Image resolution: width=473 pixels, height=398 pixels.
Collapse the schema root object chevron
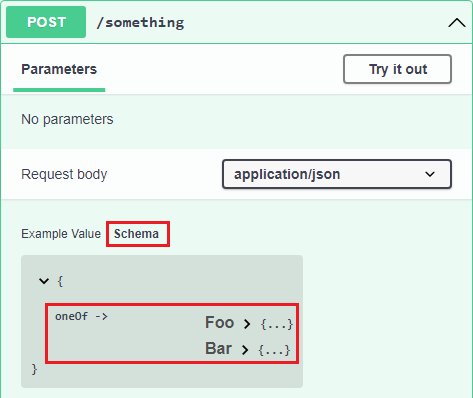44,281
